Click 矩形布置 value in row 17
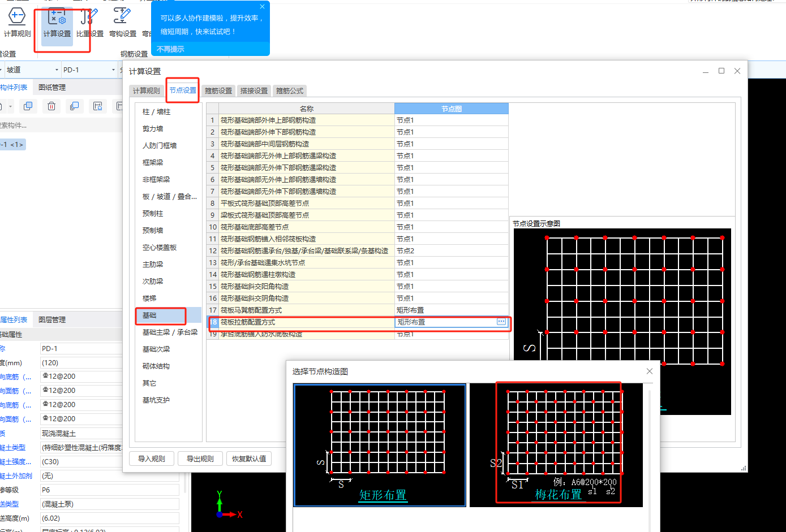The height and width of the screenshot is (532, 786). (x=410, y=310)
